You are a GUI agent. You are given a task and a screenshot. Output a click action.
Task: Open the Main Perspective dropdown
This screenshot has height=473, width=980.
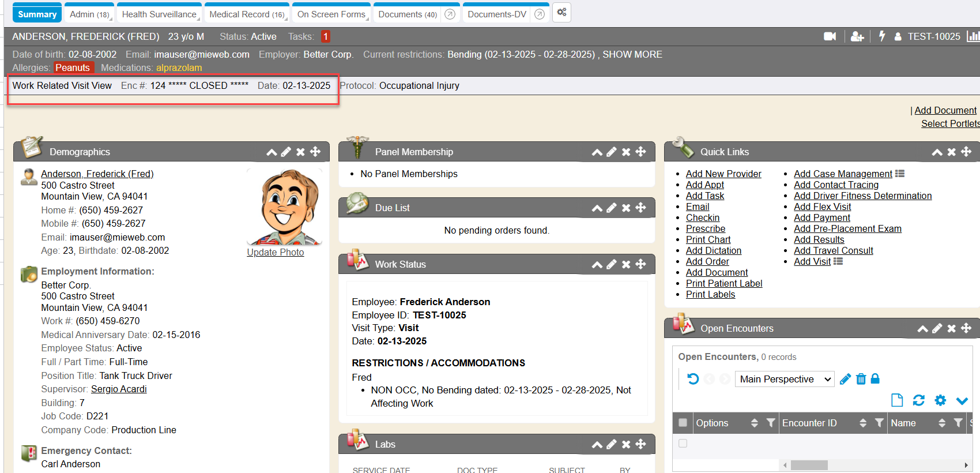[x=784, y=379]
